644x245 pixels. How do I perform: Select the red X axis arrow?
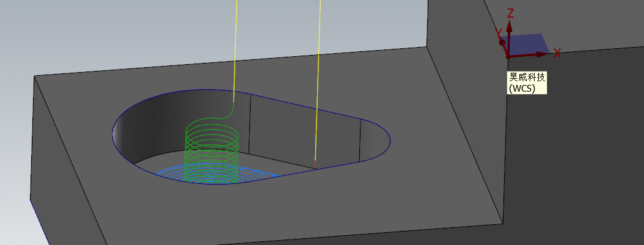tap(529, 54)
